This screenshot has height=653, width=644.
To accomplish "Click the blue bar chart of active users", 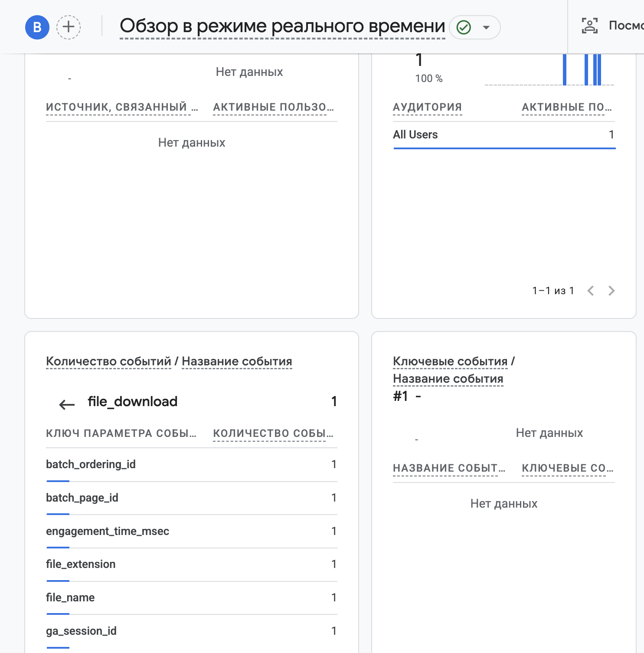I will [549, 70].
